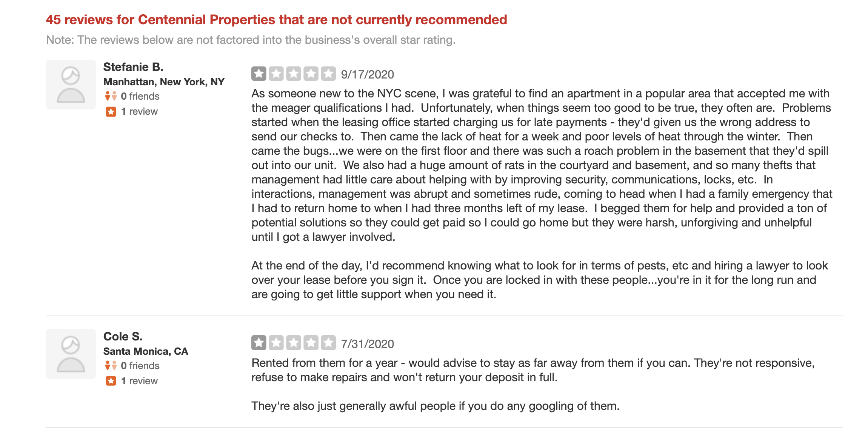This screenshot has height=431, width=868.
Task: Click review star icon under Stefanie B.
Action: tap(111, 112)
